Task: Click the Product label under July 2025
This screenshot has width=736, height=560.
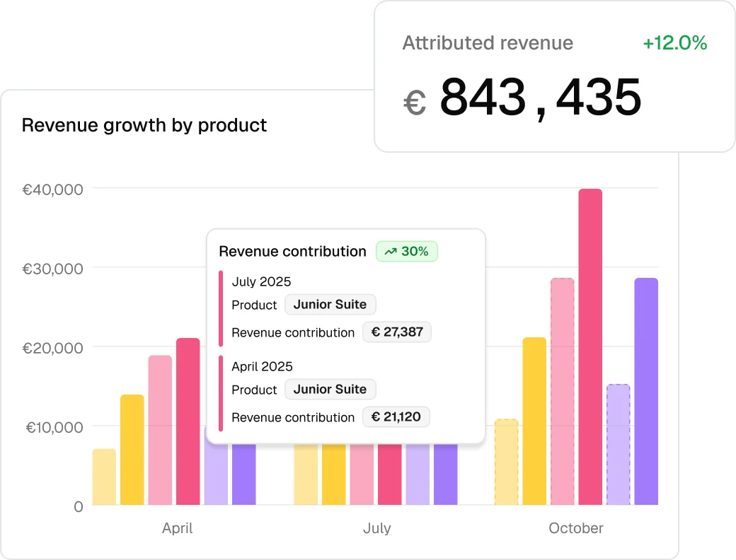Action: tap(254, 305)
